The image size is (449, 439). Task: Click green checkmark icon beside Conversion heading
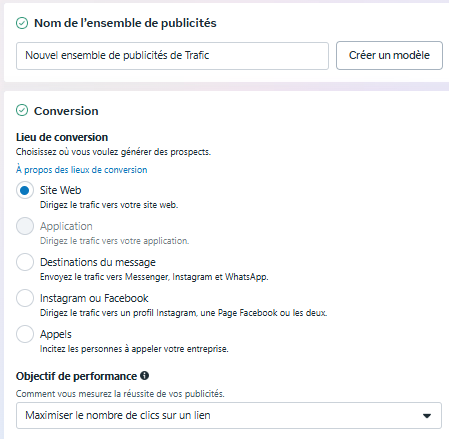[22, 110]
